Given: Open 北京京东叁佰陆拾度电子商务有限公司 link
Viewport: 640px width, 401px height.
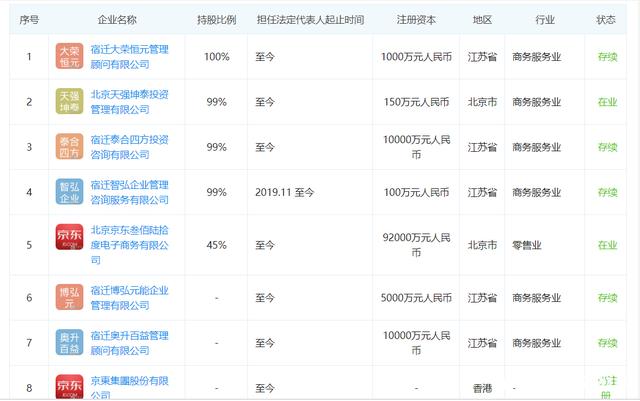Looking at the screenshot, I should [129, 245].
